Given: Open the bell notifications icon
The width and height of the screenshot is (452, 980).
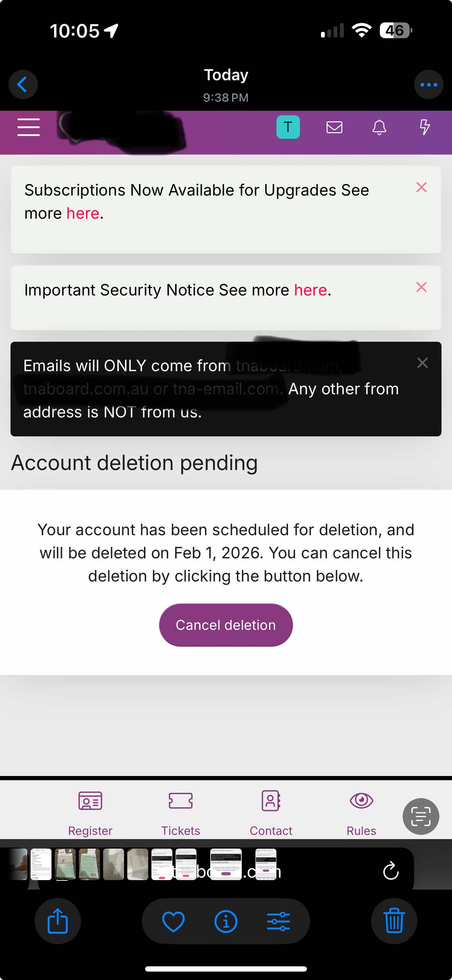Looking at the screenshot, I should click(379, 127).
